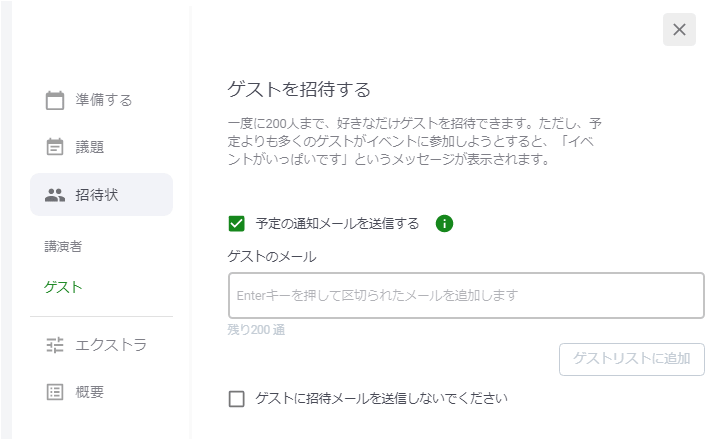This screenshot has width=717, height=440.
Task: Focus the ゲストのメール input field
Action: coord(466,295)
